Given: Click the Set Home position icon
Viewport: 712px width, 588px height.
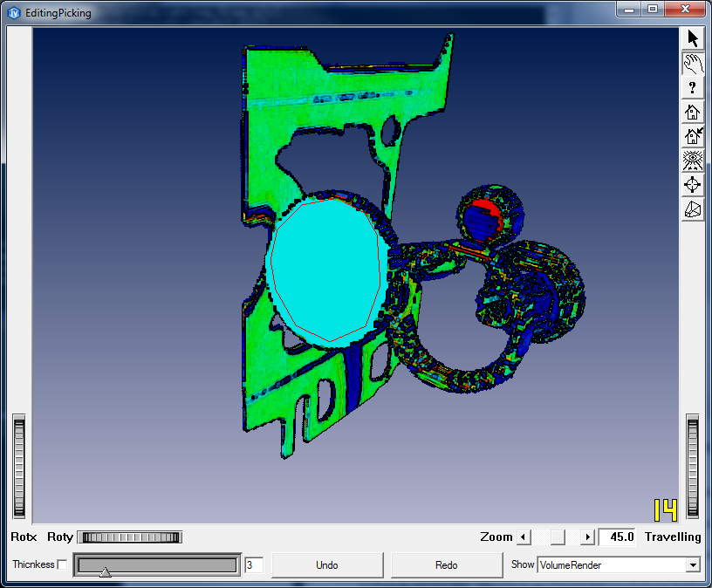Looking at the screenshot, I should (693, 136).
